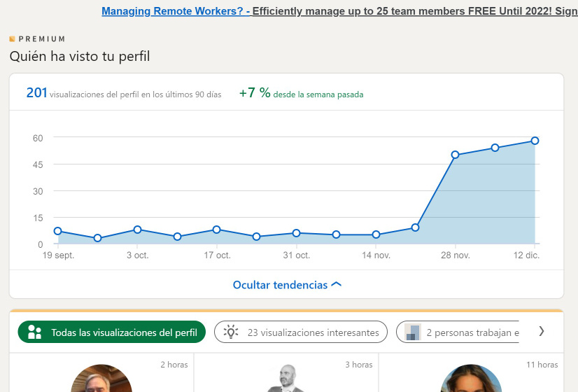This screenshot has width=578, height=392.
Task: Select the 12 dic. data point on chart
Action: 535,141
